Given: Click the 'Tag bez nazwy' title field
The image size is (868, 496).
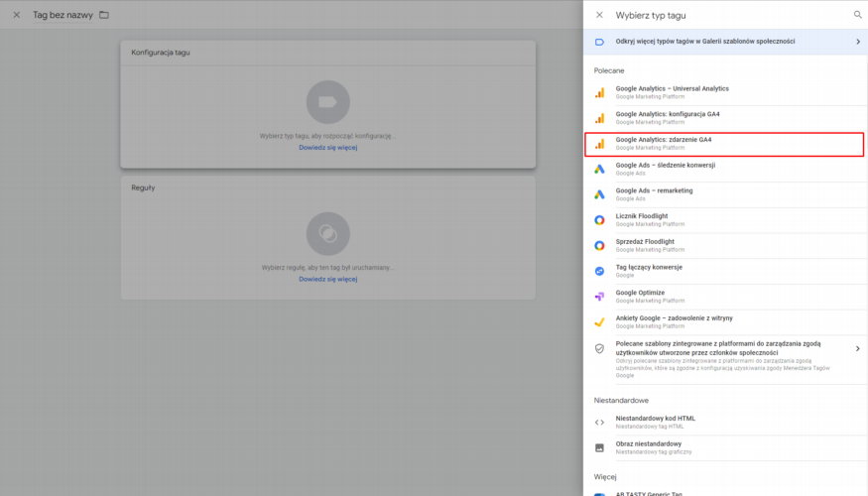Looking at the screenshot, I should [x=62, y=15].
